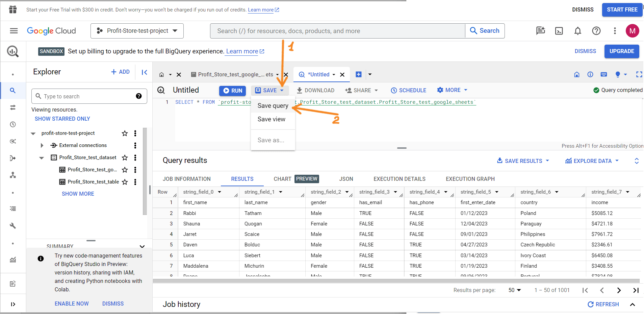The width and height of the screenshot is (644, 314).
Task: Collapse profit-store-test-project tree node
Action: coord(33,134)
